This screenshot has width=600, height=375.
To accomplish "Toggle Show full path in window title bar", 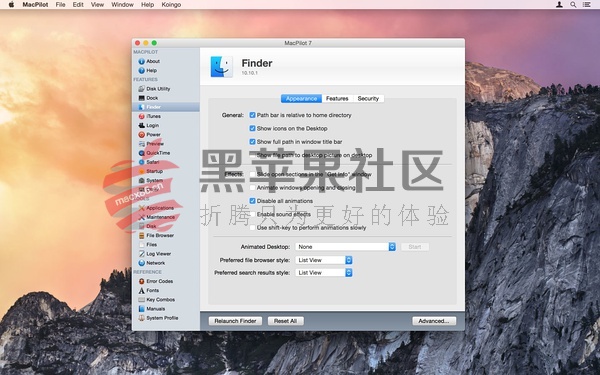I will (252, 142).
